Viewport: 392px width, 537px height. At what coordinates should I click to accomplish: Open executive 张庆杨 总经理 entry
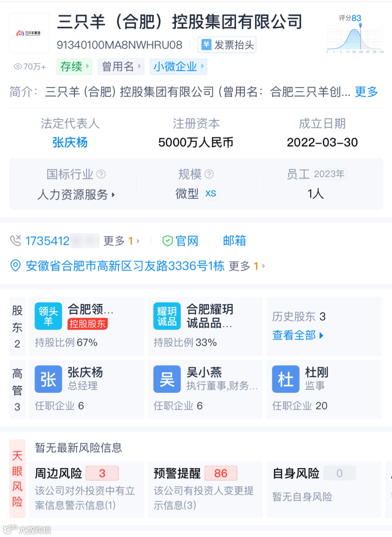(x=87, y=390)
